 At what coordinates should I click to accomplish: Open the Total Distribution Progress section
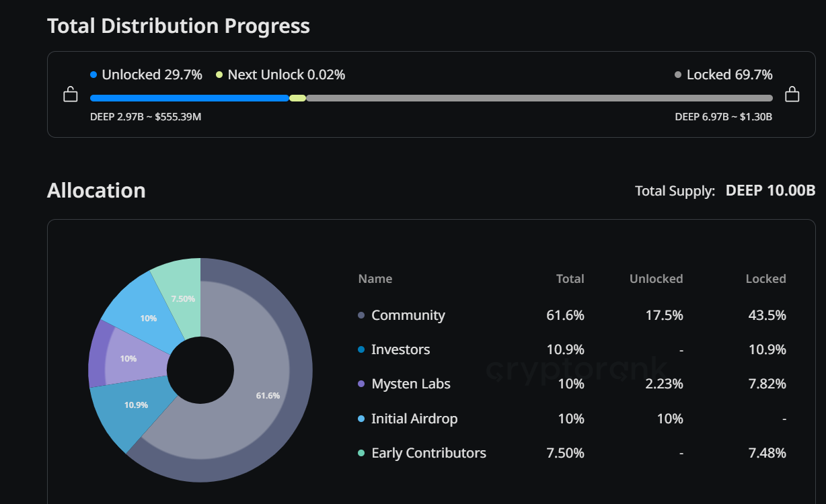tap(178, 26)
